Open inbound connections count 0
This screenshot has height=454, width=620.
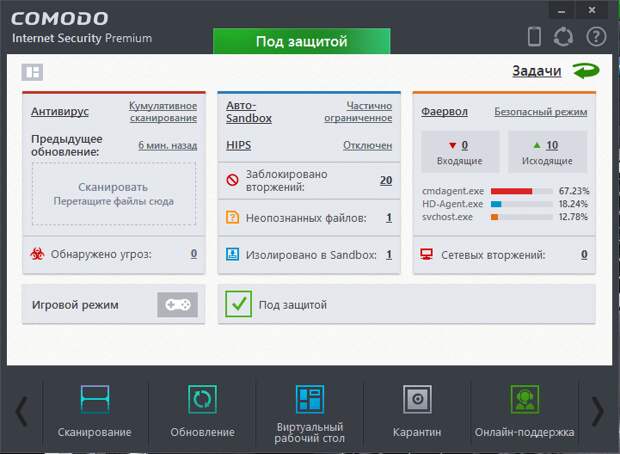pos(465,146)
